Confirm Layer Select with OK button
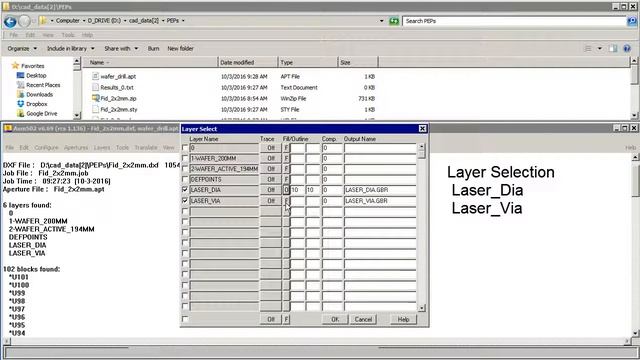The image size is (640, 360). pos(335,319)
